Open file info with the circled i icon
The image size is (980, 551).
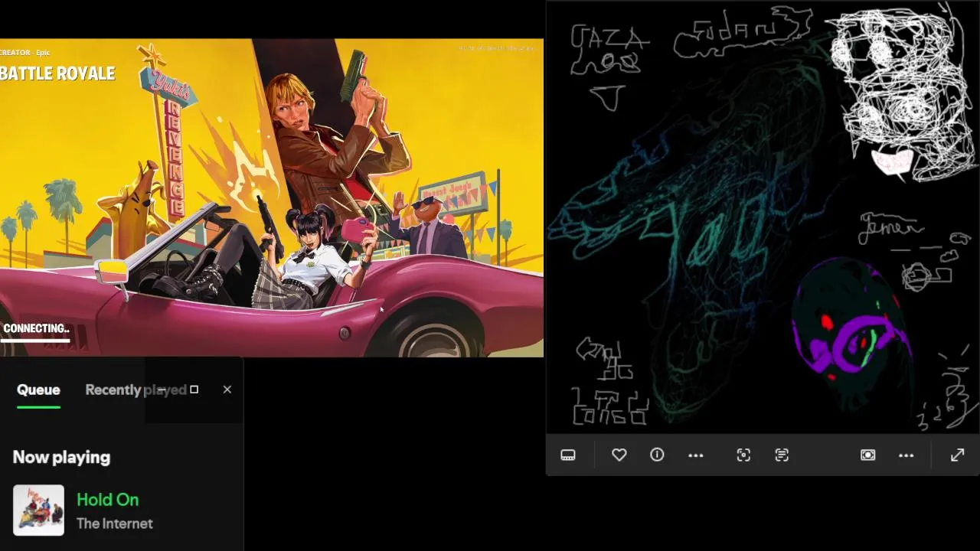(x=657, y=455)
